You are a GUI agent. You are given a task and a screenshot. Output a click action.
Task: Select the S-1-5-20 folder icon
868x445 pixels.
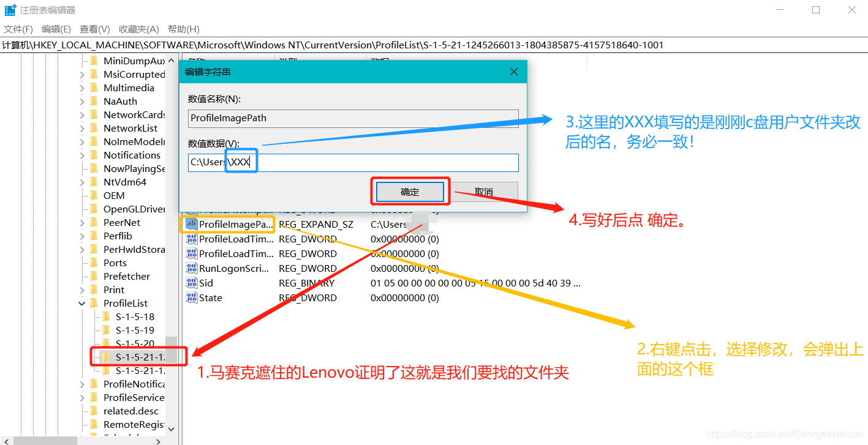coord(106,343)
